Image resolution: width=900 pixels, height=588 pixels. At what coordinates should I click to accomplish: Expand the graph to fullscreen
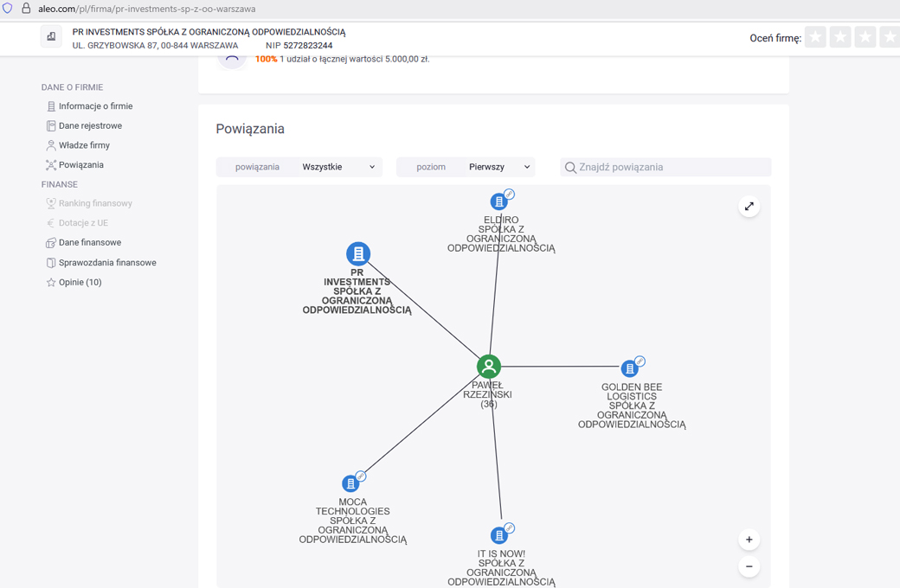[749, 207]
